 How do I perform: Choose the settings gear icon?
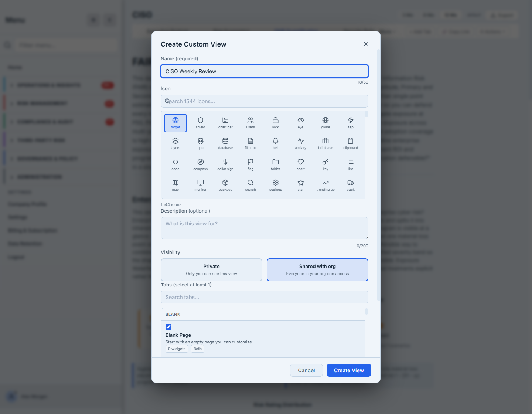tap(276, 186)
